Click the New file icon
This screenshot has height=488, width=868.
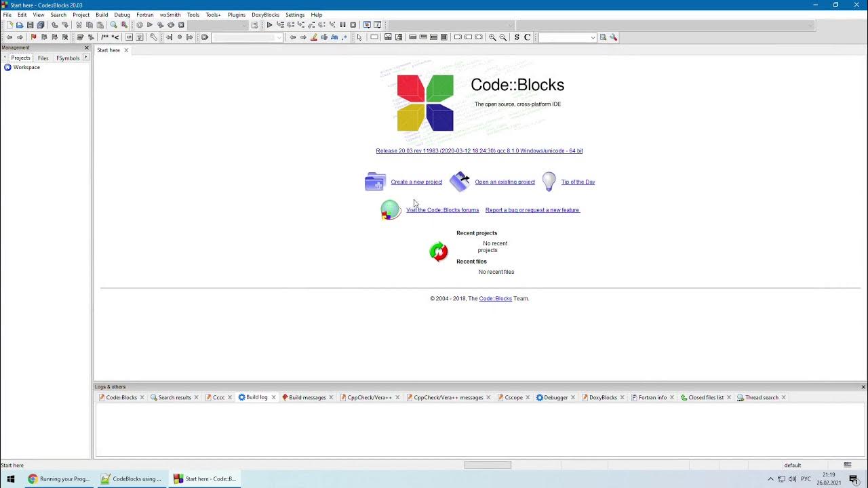click(9, 25)
